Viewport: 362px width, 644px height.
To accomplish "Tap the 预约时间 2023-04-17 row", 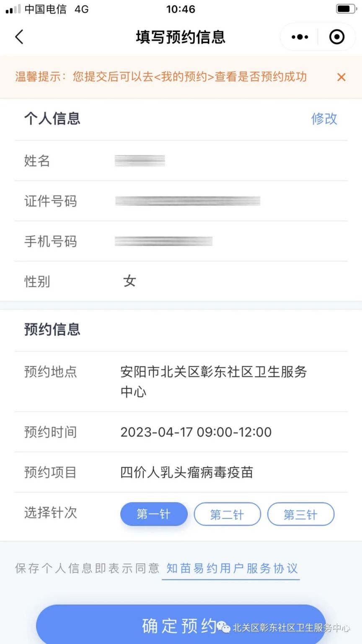I will click(196, 432).
